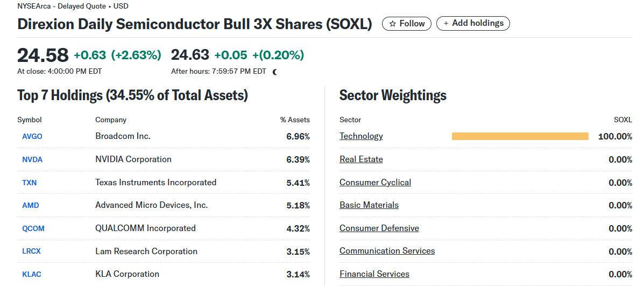Click the LRCX ticker link
644x286 pixels.
pyautogui.click(x=32, y=252)
